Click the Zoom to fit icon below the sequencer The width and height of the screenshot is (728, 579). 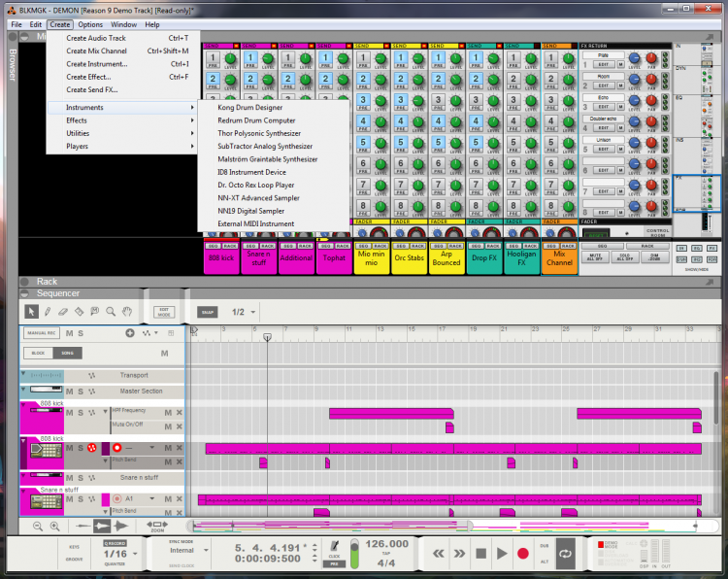point(157,526)
